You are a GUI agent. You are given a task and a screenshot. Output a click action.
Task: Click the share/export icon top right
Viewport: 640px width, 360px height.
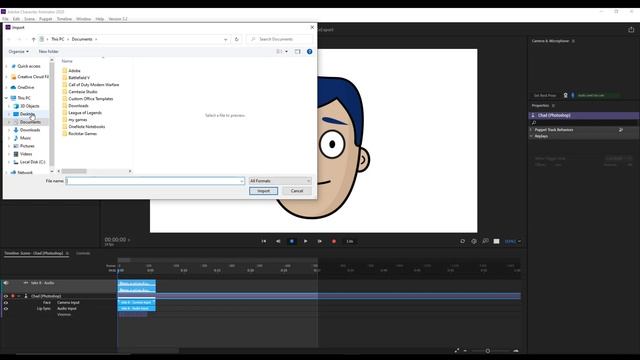click(x=631, y=29)
